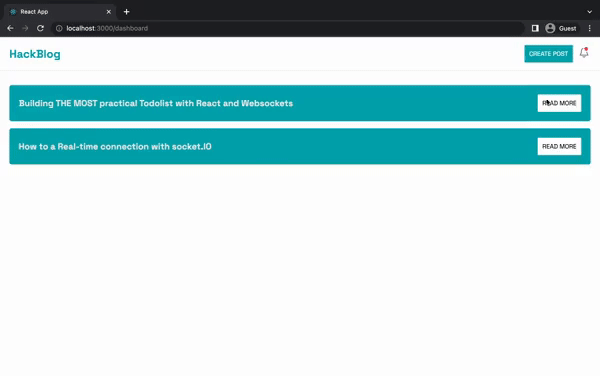Close the React App tab
Viewport: 600px width, 376px height.
click(109, 12)
